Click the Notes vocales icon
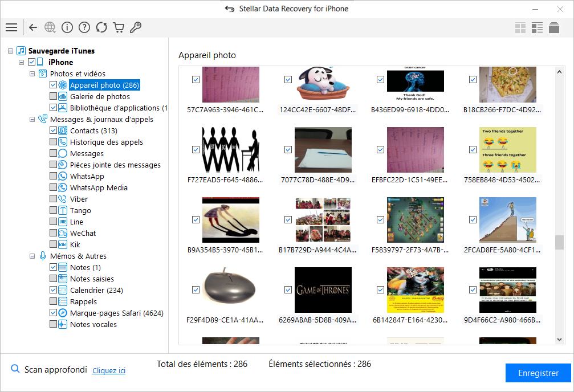The height and width of the screenshot is (392, 574). point(63,324)
